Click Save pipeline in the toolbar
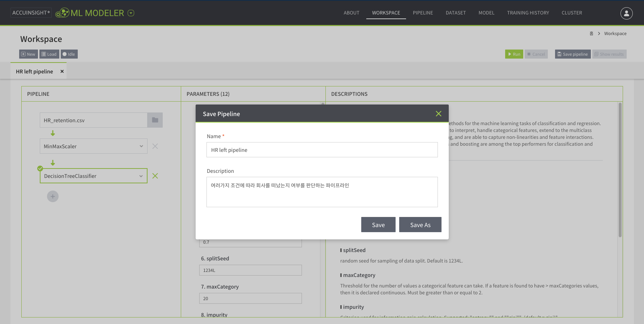The height and width of the screenshot is (324, 644). pyautogui.click(x=573, y=54)
